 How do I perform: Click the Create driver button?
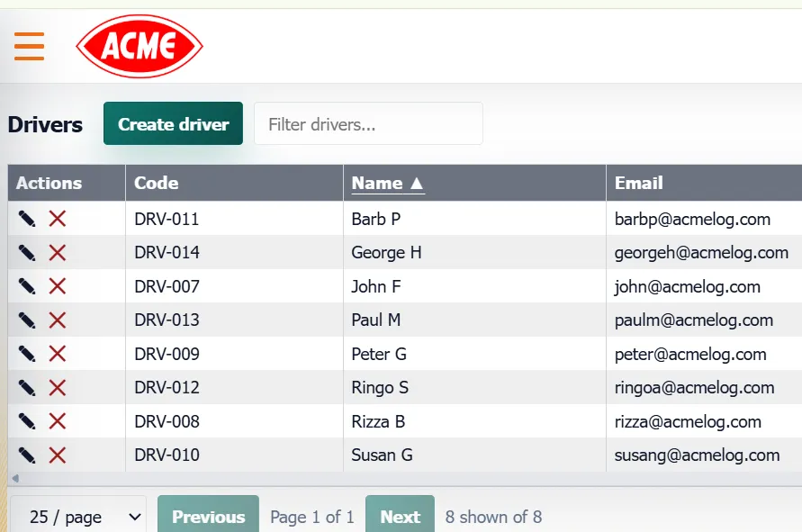click(x=173, y=123)
